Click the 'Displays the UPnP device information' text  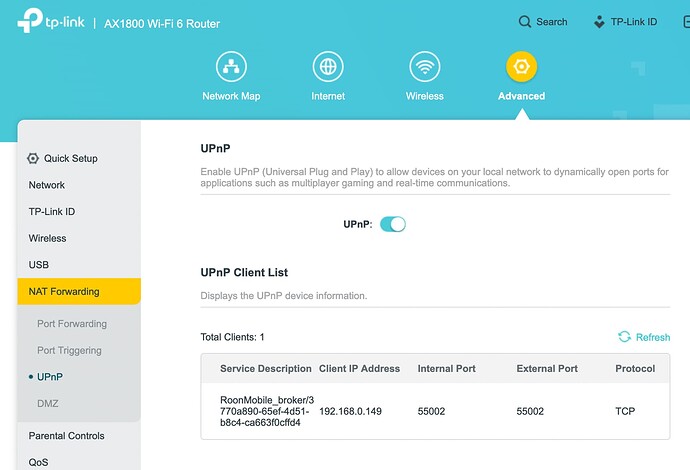click(x=283, y=296)
